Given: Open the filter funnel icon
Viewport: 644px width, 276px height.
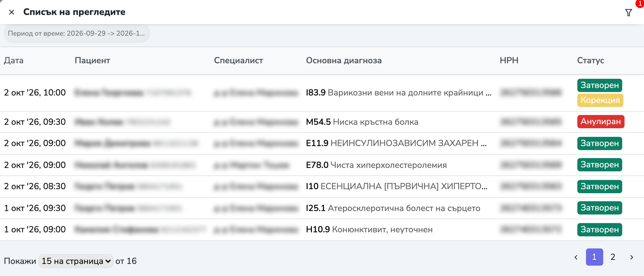Looking at the screenshot, I should click(x=629, y=13).
